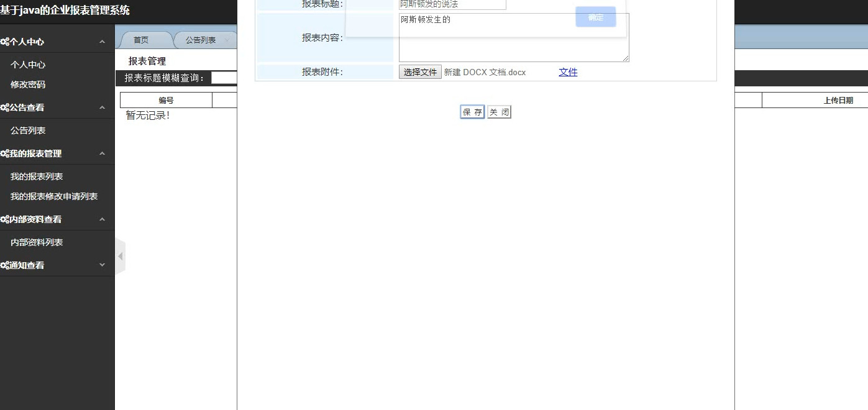Click the 新建 DOCX 文档.docx filename
This screenshot has width=868, height=410.
pyautogui.click(x=485, y=72)
